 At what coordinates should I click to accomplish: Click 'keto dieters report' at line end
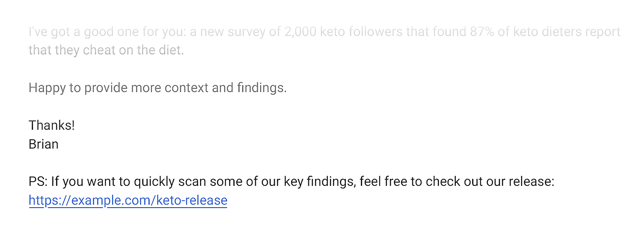(x=567, y=32)
